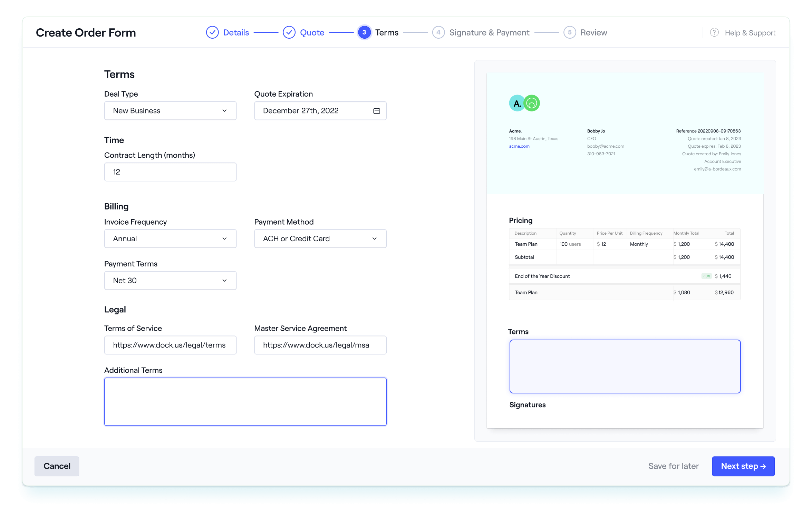Open the calendar for Quote Expiration
The width and height of the screenshot is (812, 508).
377,110
